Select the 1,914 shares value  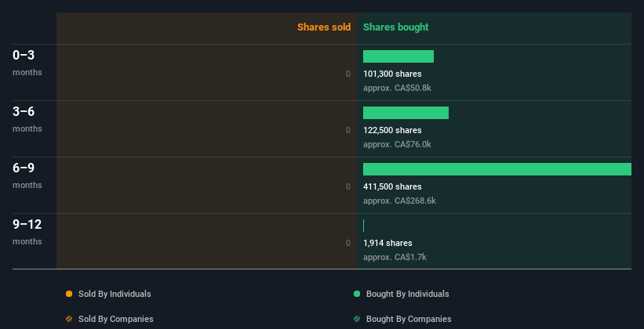click(387, 243)
